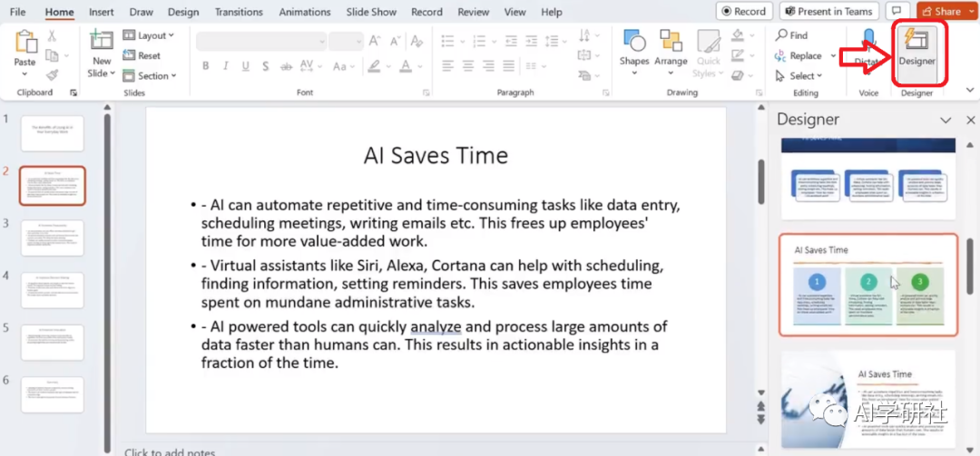Click the Quick Styles icon
Screen dimensions: 980x456
click(709, 41)
